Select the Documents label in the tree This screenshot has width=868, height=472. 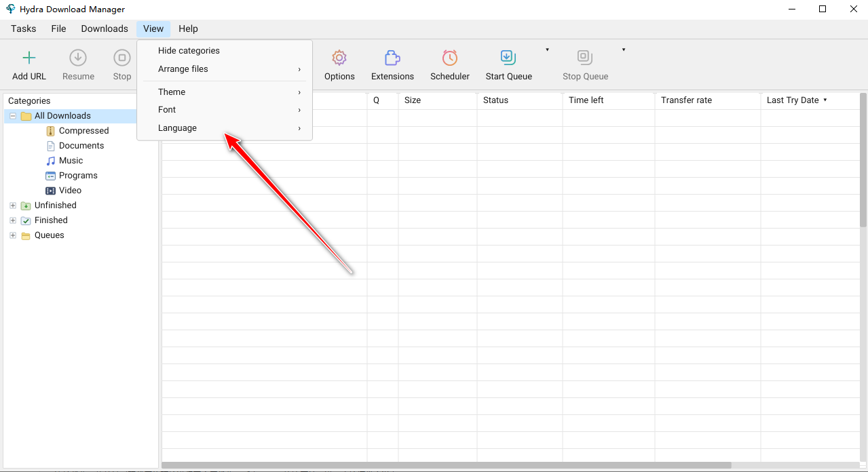(x=81, y=146)
